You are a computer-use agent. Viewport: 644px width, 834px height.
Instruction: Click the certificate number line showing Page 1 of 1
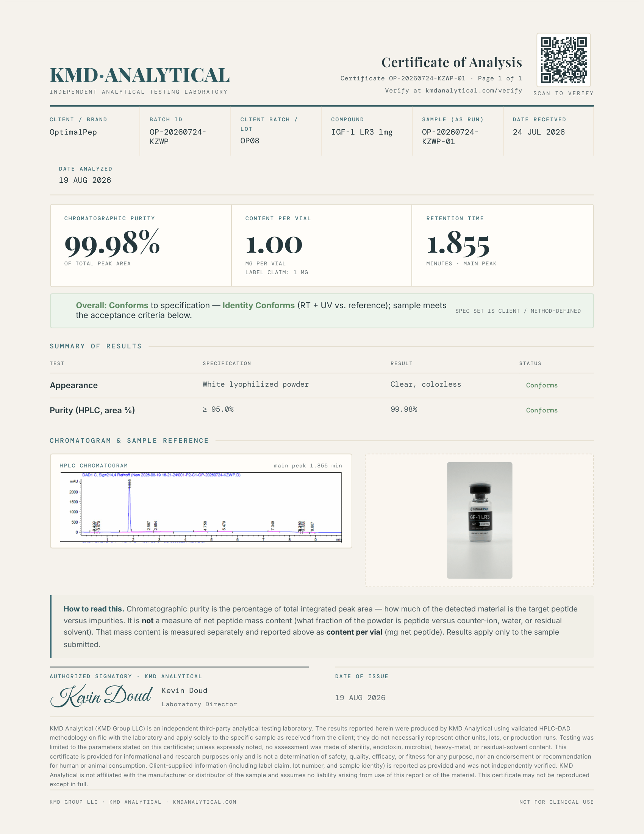pyautogui.click(x=431, y=78)
